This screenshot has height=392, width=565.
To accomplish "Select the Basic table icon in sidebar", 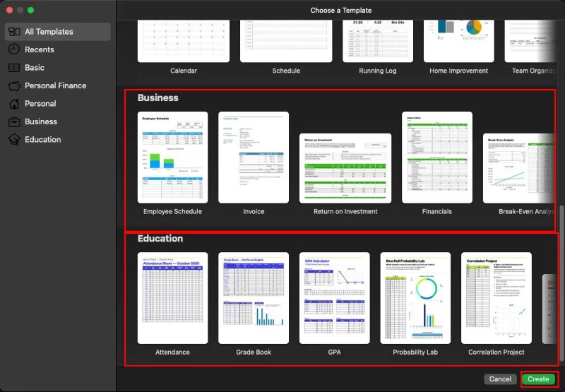I will [13, 68].
